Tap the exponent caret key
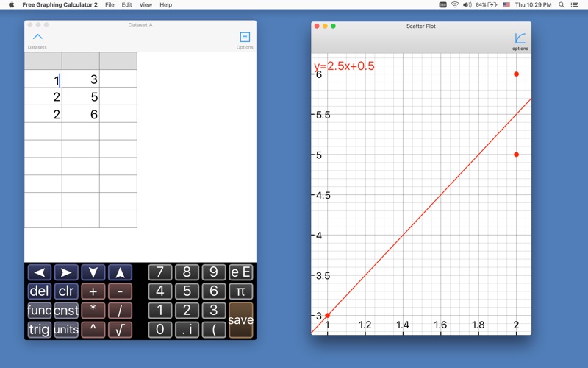The width and height of the screenshot is (588, 368). [x=93, y=329]
